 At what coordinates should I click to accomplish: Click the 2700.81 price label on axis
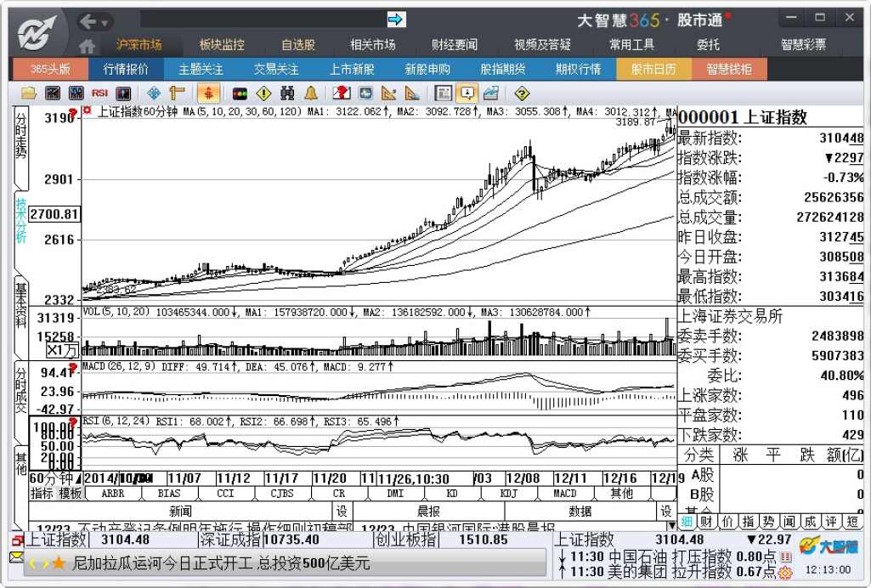(x=54, y=214)
